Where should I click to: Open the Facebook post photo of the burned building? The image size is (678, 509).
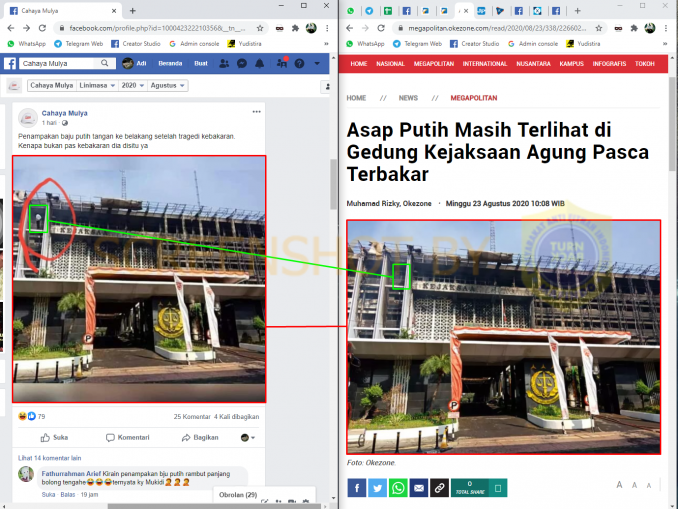[x=139, y=279]
